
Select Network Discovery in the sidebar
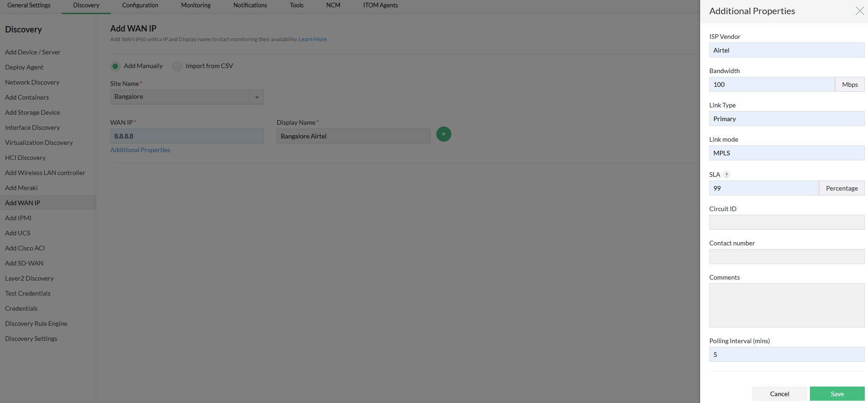[x=32, y=82]
